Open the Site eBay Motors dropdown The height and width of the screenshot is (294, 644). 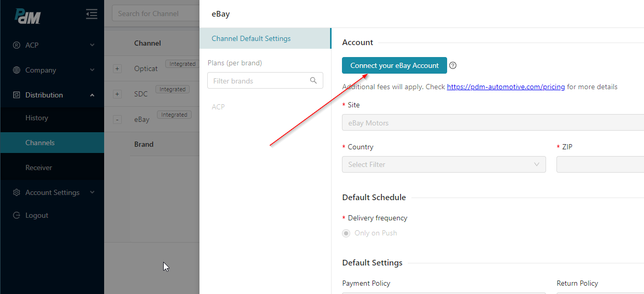pos(493,123)
